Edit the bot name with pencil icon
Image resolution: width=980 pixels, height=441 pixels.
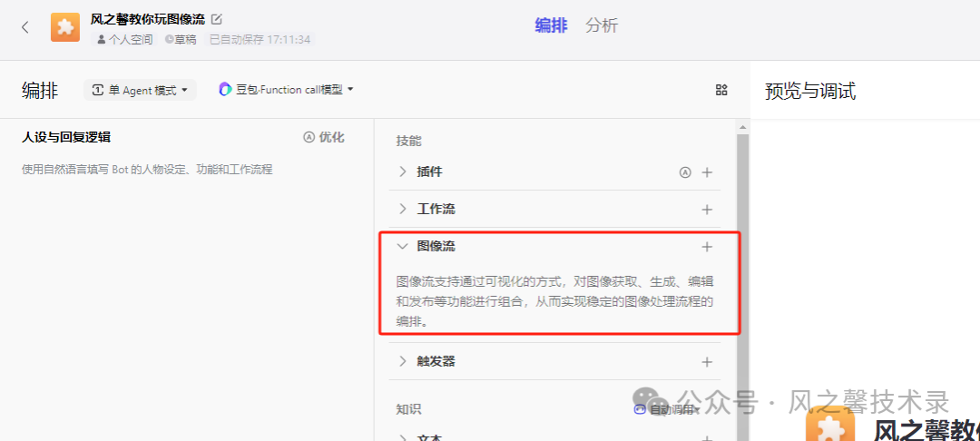(x=216, y=19)
